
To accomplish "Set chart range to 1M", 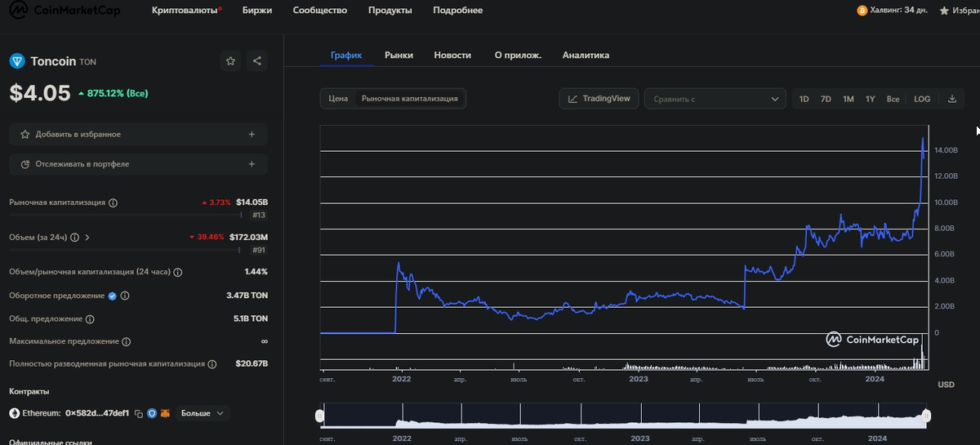I will (x=849, y=99).
